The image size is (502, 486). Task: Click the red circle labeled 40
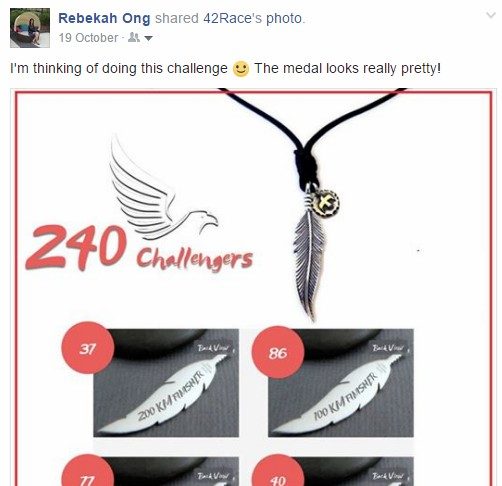point(278,472)
